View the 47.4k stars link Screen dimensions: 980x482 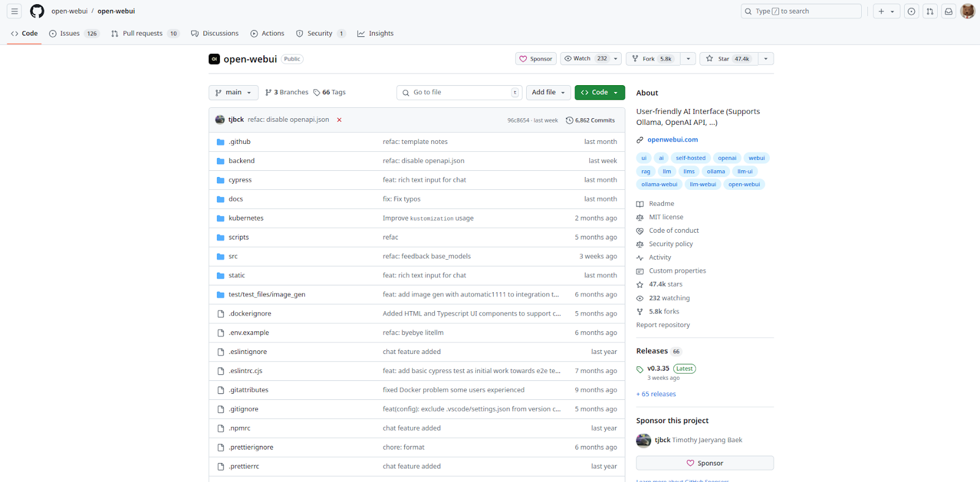pyautogui.click(x=665, y=284)
